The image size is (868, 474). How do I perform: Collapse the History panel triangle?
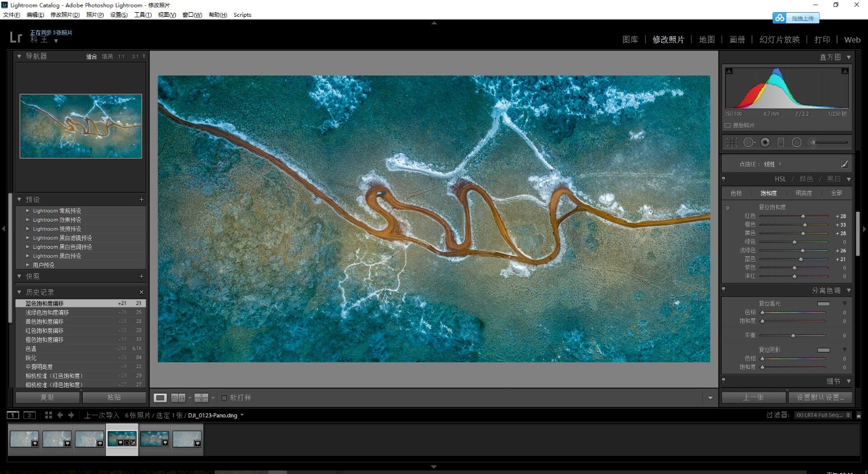coord(19,292)
